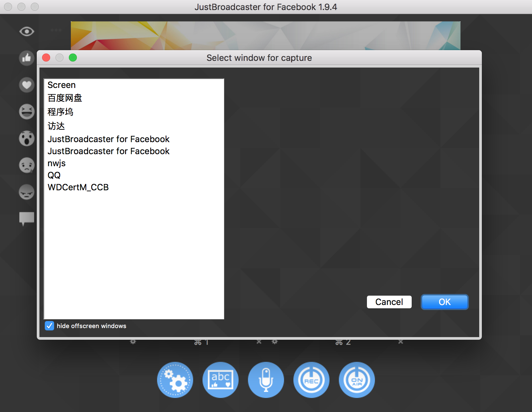The height and width of the screenshot is (412, 532).
Task: Click the colorful banner preview in main window
Action: [266, 36]
